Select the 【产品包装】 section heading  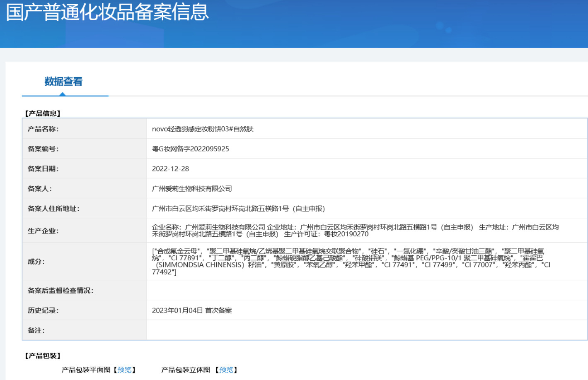[x=43, y=356]
